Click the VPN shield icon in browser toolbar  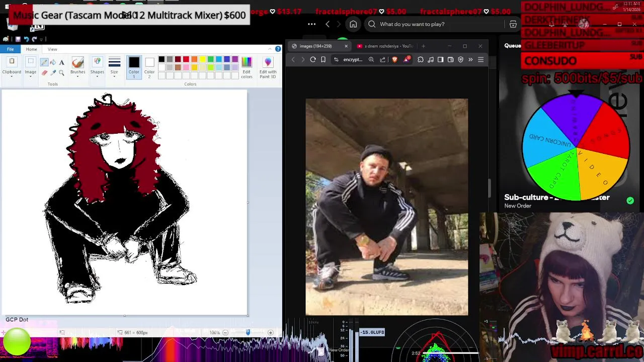pyautogui.click(x=460, y=60)
